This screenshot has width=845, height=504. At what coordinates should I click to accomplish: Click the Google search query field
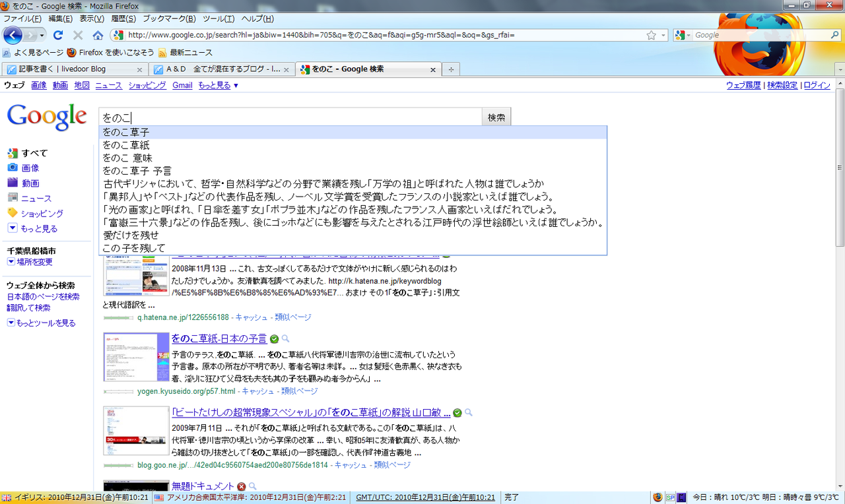point(290,117)
